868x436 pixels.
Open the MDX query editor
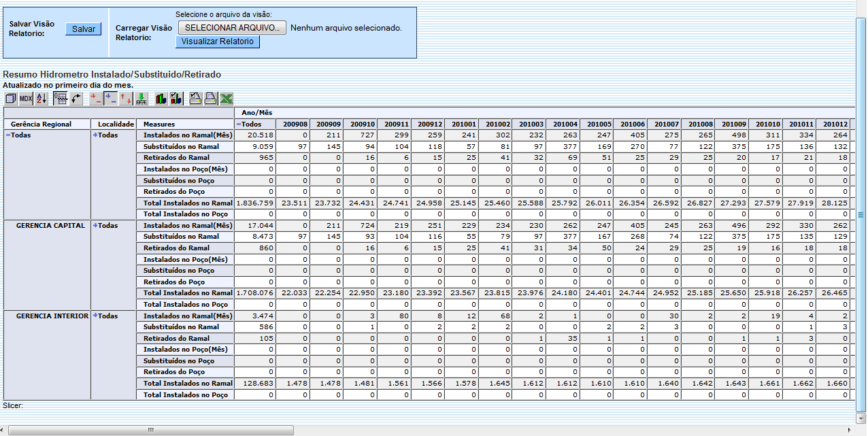click(x=27, y=98)
